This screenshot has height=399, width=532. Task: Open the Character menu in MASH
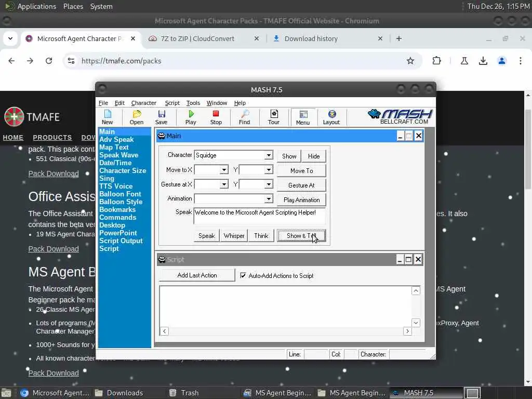[143, 103]
